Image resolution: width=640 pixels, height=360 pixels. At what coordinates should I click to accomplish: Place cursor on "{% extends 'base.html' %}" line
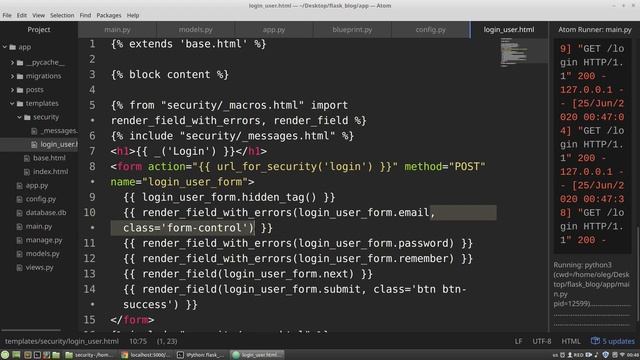188,44
